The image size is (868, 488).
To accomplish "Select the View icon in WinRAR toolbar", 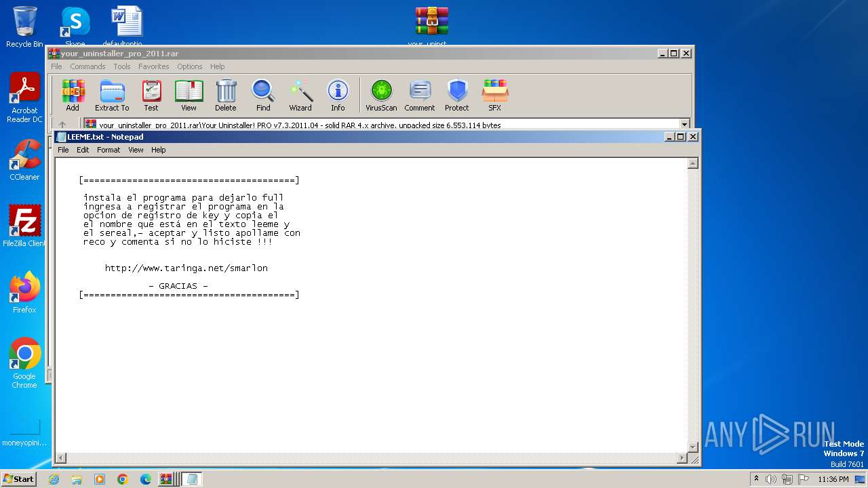I will point(189,96).
